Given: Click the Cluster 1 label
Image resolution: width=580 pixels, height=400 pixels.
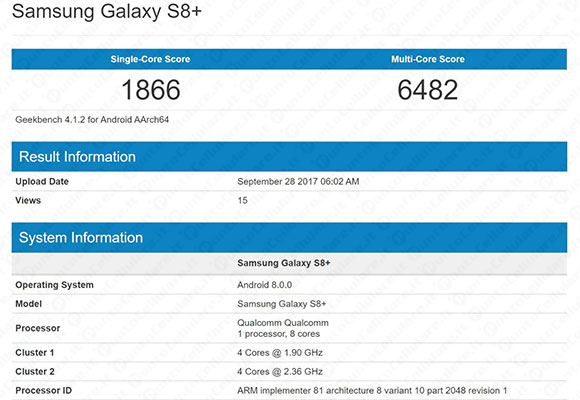Looking at the screenshot, I should click(x=35, y=353).
